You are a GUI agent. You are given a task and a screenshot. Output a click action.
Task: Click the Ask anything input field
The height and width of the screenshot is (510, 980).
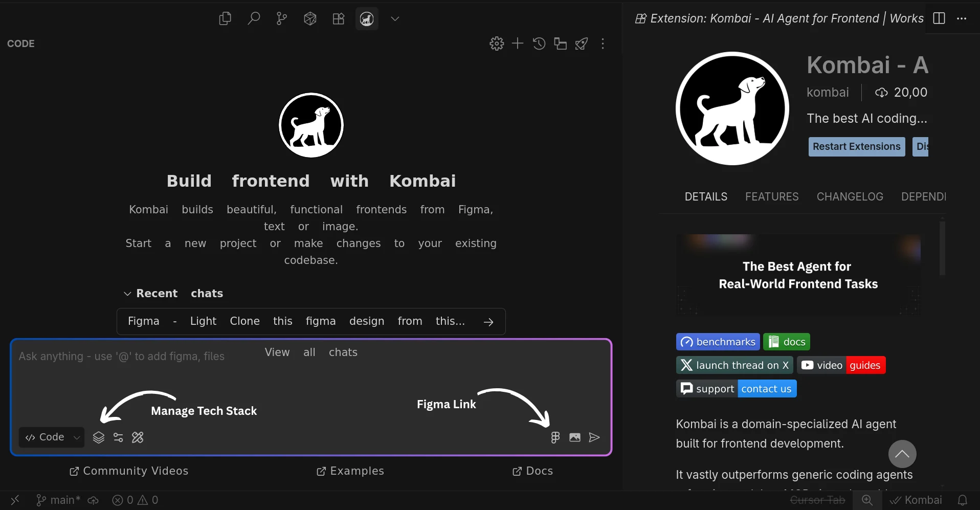[x=122, y=357]
